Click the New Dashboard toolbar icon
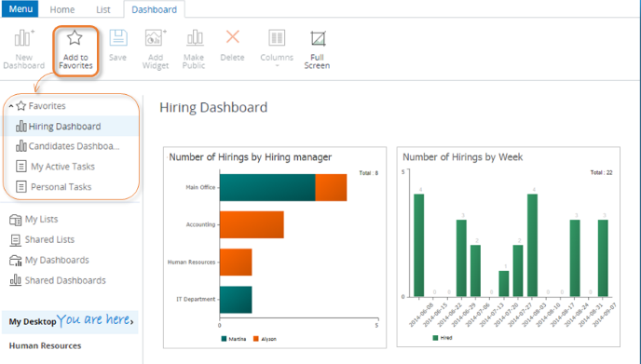 click(x=24, y=37)
